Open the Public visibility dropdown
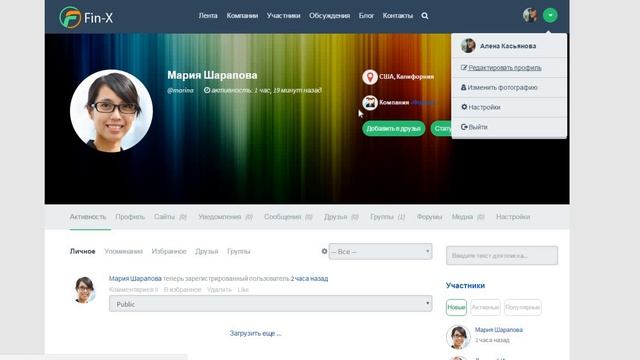The width and height of the screenshot is (640, 360). 270,304
